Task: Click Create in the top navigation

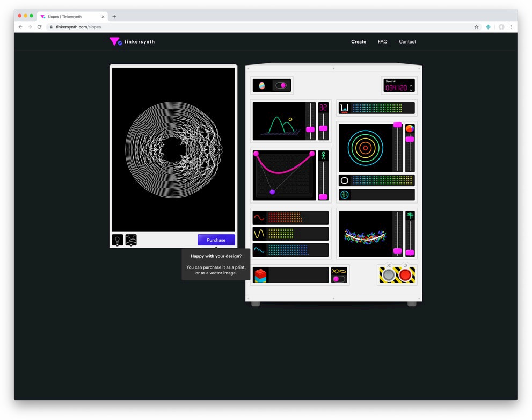Action: (358, 41)
